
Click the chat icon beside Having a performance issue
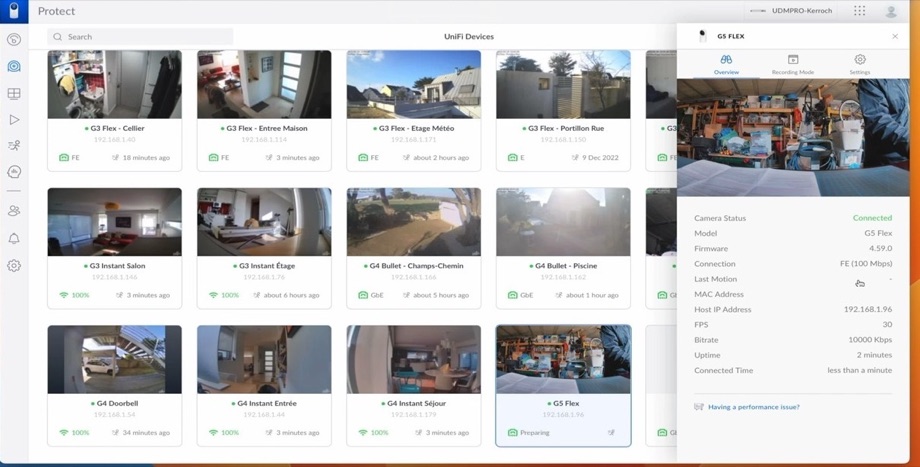point(699,407)
